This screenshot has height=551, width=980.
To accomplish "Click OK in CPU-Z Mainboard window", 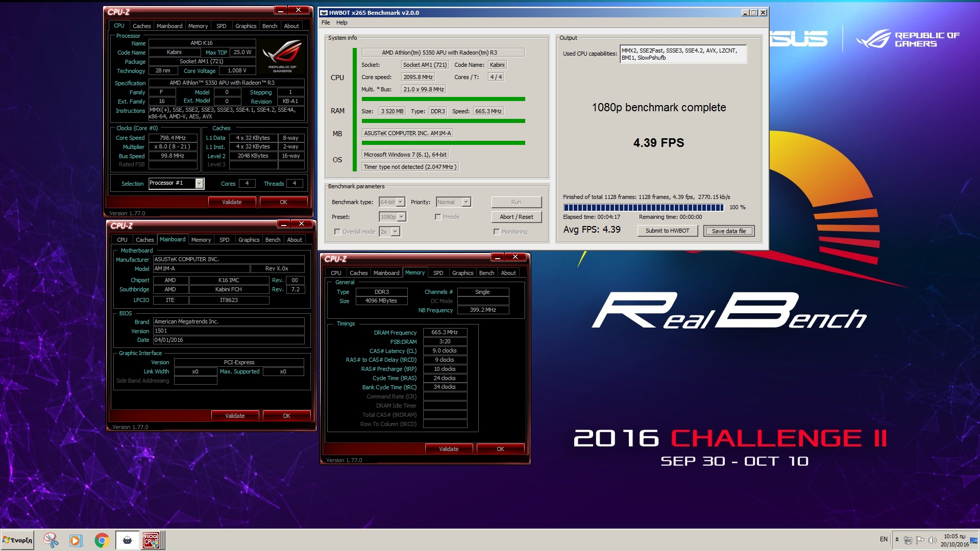I will pyautogui.click(x=286, y=416).
